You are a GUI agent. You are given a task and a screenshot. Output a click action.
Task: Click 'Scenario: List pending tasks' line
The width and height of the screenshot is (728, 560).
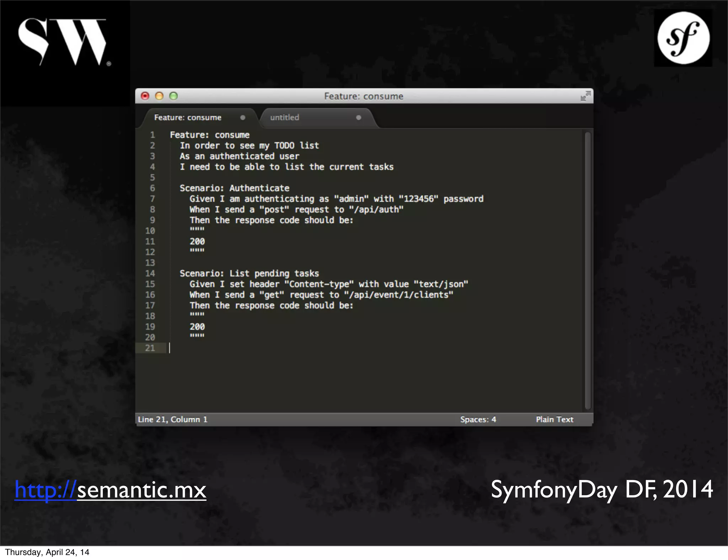[250, 274]
